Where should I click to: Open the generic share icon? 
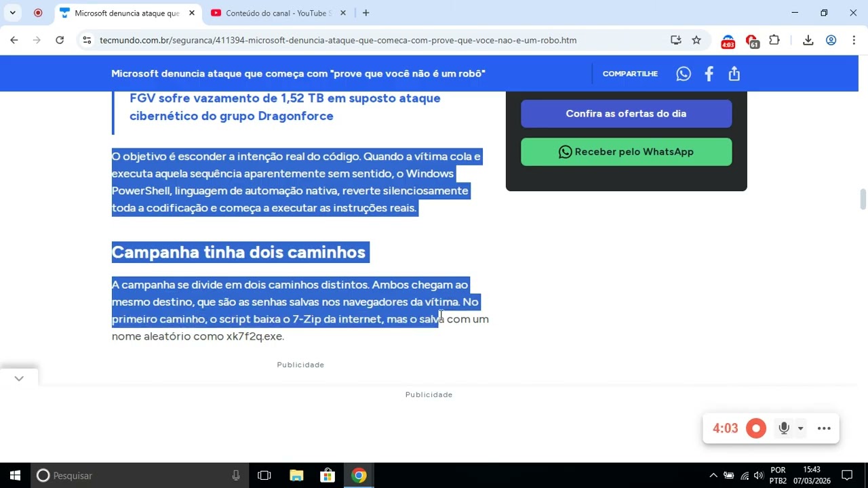pyautogui.click(x=734, y=74)
